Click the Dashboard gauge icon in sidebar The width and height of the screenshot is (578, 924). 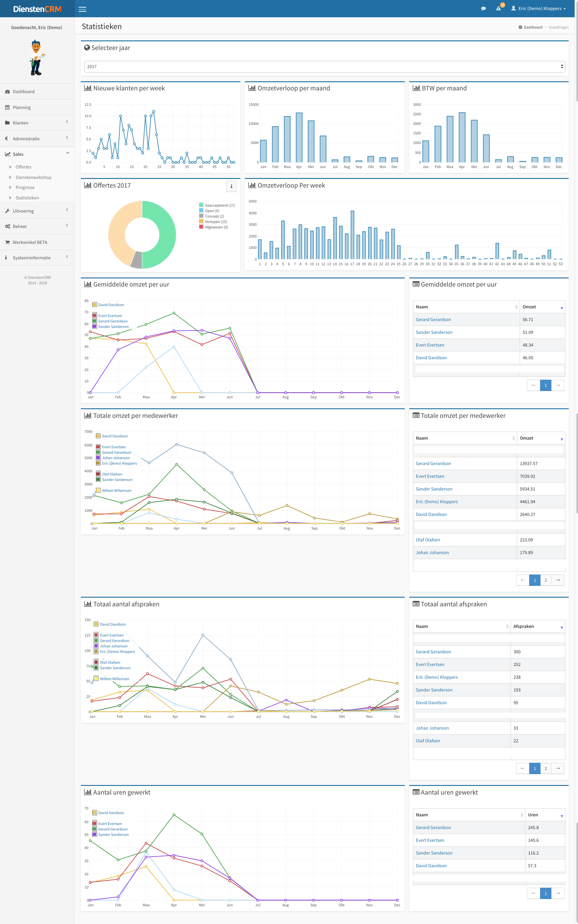[7, 92]
